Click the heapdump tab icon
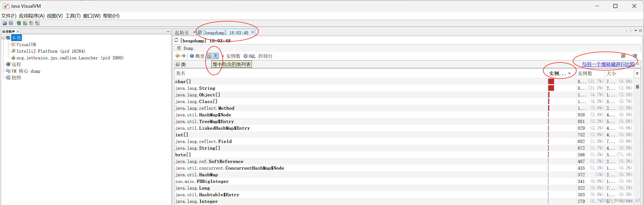 [200, 32]
